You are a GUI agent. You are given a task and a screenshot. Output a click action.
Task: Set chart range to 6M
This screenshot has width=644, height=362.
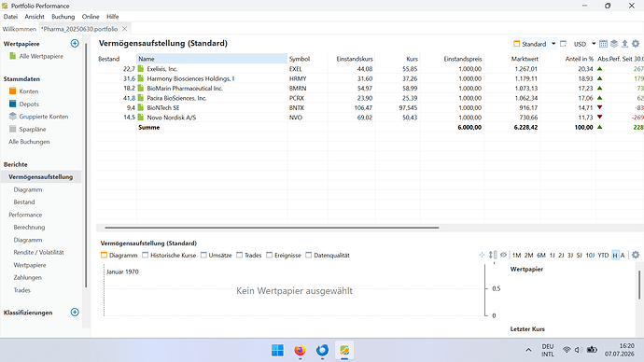pyautogui.click(x=541, y=255)
